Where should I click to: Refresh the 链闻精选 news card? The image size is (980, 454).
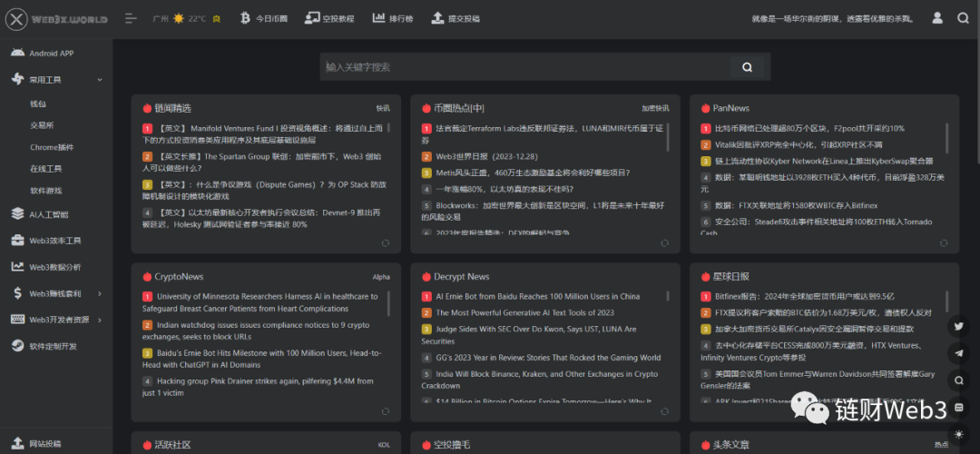pyautogui.click(x=386, y=242)
